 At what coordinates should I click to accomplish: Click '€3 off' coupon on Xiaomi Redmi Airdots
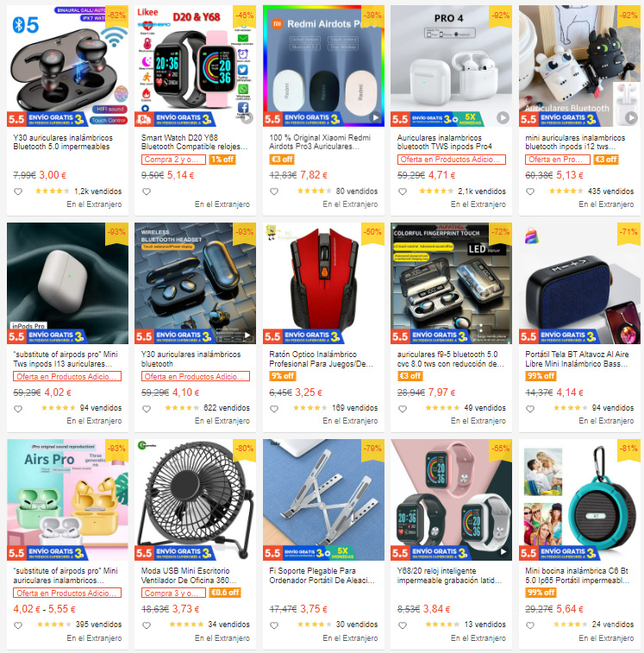pos(282,160)
